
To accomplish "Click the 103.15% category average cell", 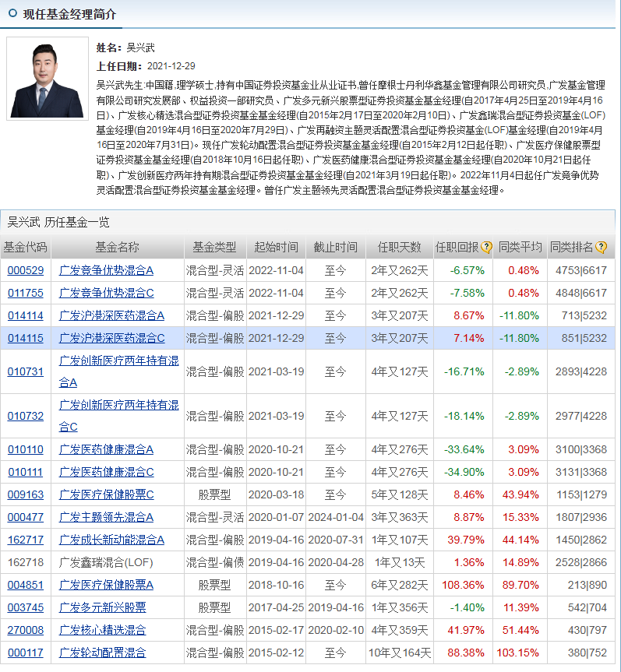I will click(x=517, y=653).
